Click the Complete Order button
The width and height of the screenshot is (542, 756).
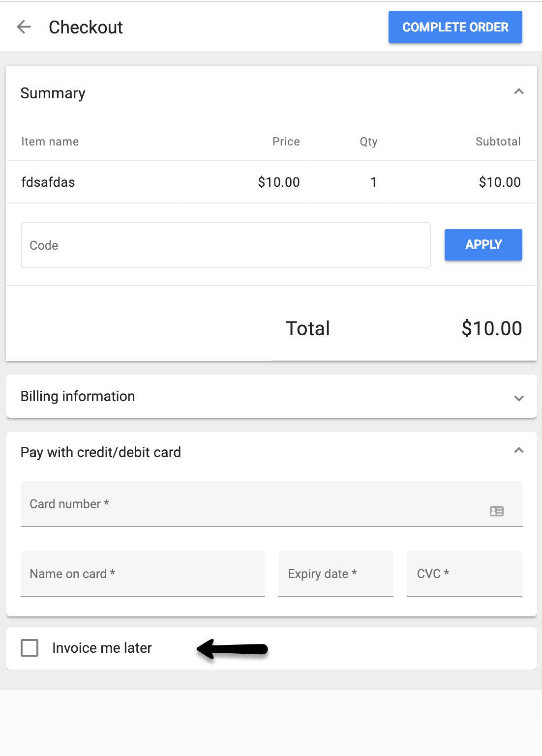pyautogui.click(x=455, y=27)
